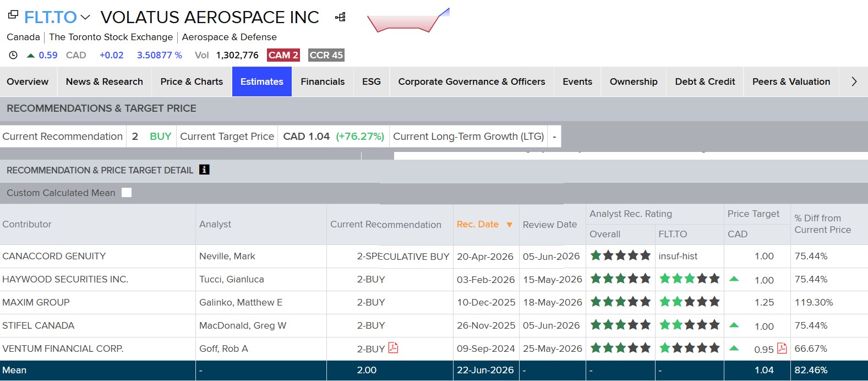868x381 pixels.
Task: Click the FLT.TO ticker symbol link
Action: 50,17
